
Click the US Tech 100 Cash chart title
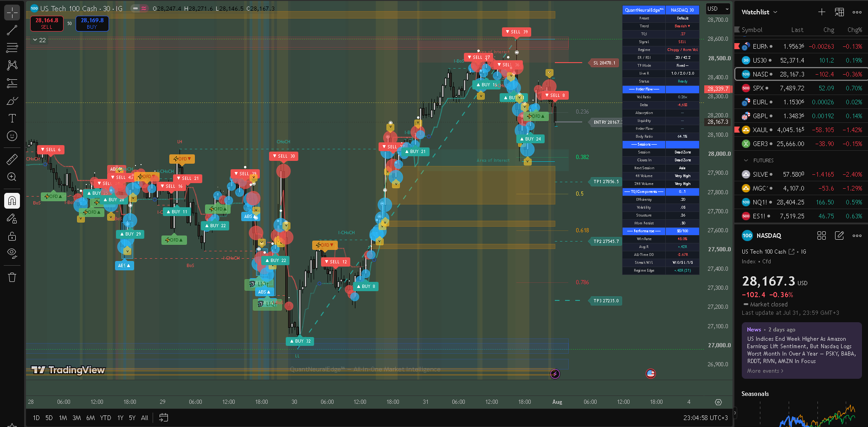point(81,8)
